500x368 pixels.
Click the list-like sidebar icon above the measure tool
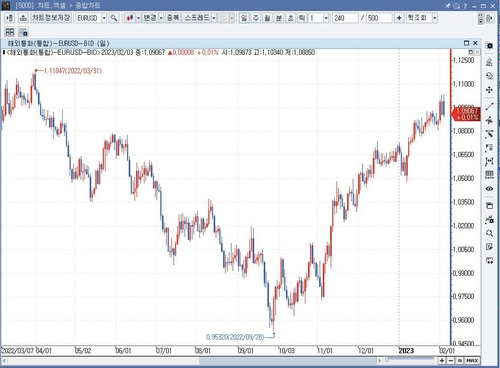(x=489, y=148)
